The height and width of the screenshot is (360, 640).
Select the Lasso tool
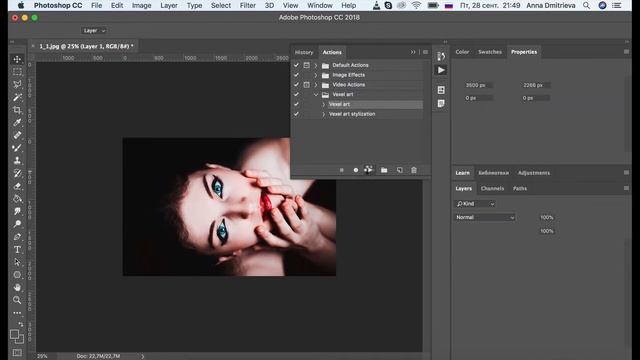17,84
